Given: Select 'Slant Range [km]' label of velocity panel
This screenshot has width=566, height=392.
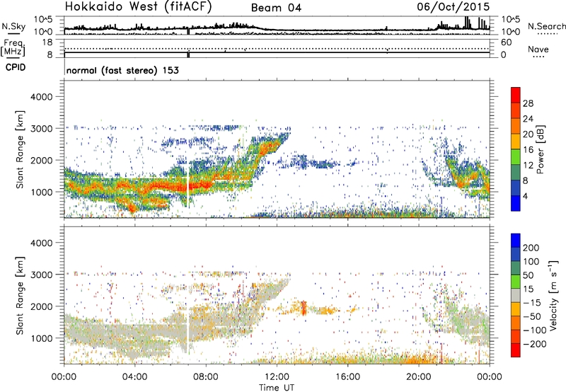Looking at the screenshot, I should coord(20,295).
